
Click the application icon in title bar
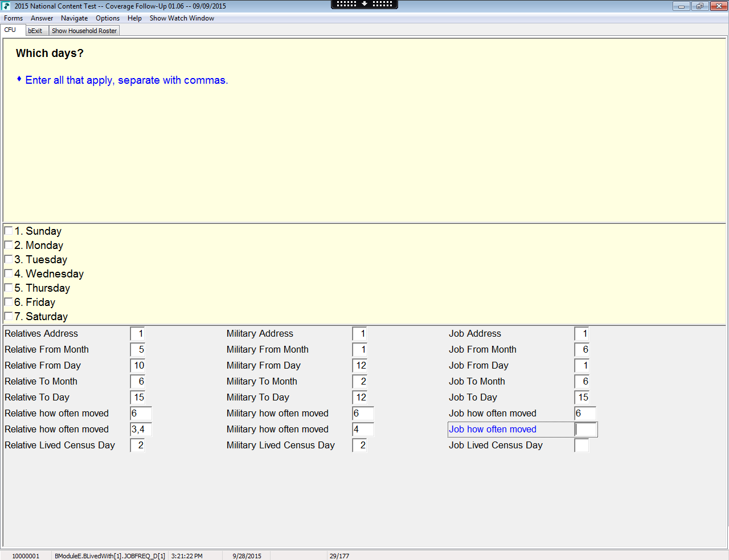click(x=6, y=6)
